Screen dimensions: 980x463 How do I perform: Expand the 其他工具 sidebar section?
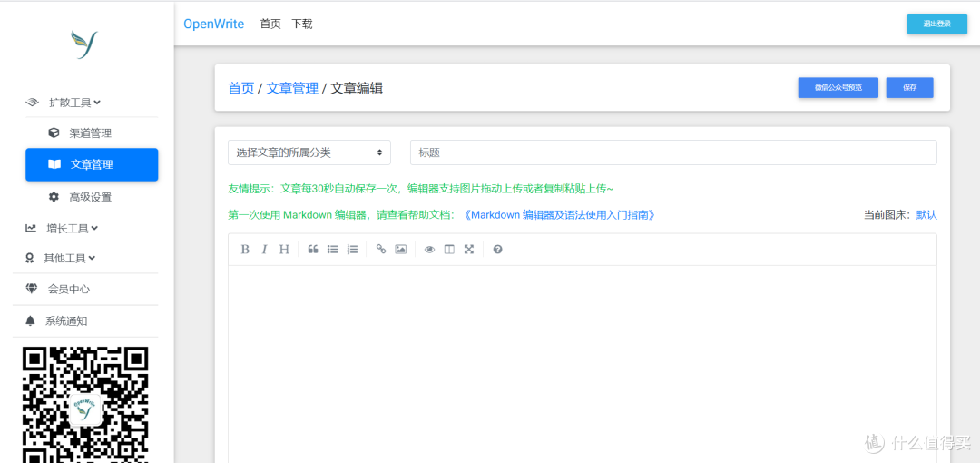click(x=69, y=258)
